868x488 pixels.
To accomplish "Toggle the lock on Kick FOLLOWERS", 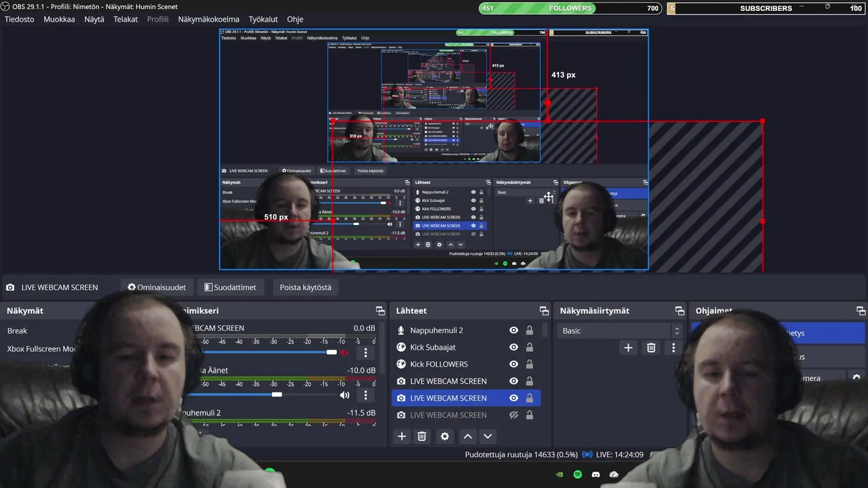I will click(530, 364).
